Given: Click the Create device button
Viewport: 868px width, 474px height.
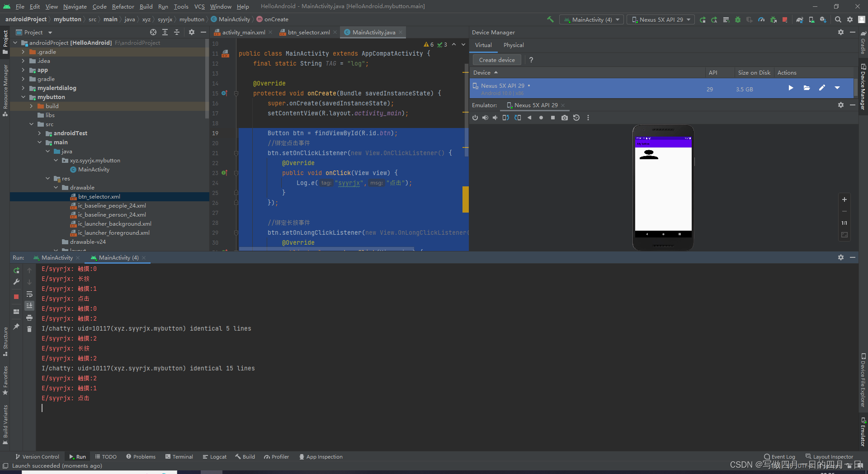Looking at the screenshot, I should (x=497, y=60).
